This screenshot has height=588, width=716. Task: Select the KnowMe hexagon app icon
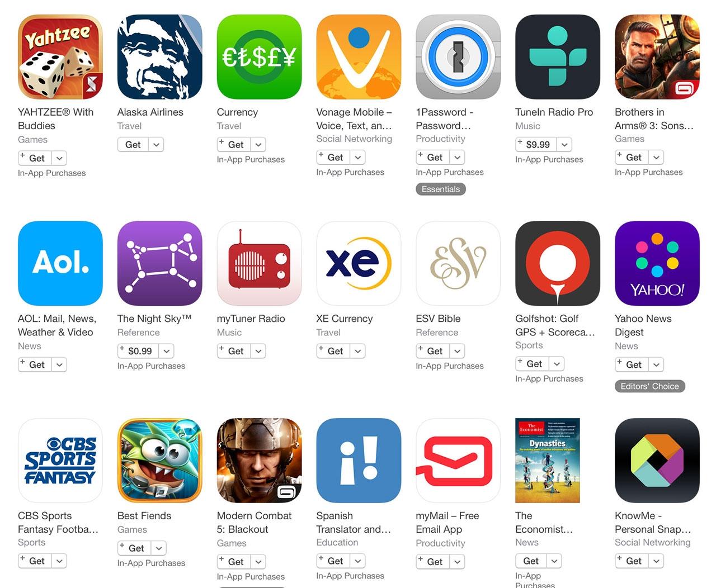[x=657, y=461]
